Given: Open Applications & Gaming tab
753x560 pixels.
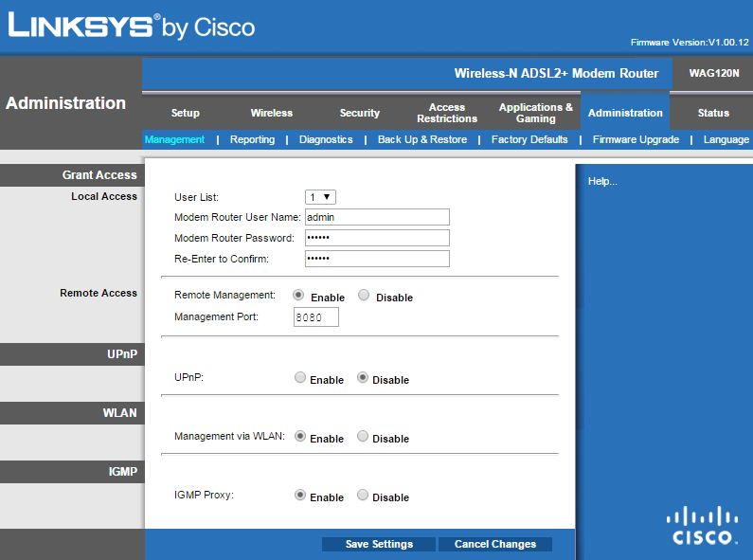Looking at the screenshot, I should (536, 113).
